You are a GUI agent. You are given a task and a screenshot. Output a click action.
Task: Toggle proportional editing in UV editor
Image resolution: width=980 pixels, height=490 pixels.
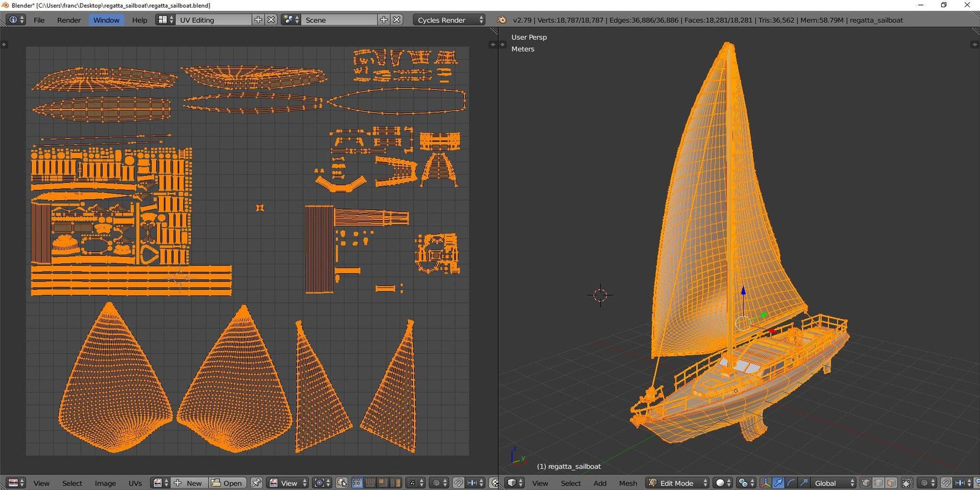click(439, 483)
